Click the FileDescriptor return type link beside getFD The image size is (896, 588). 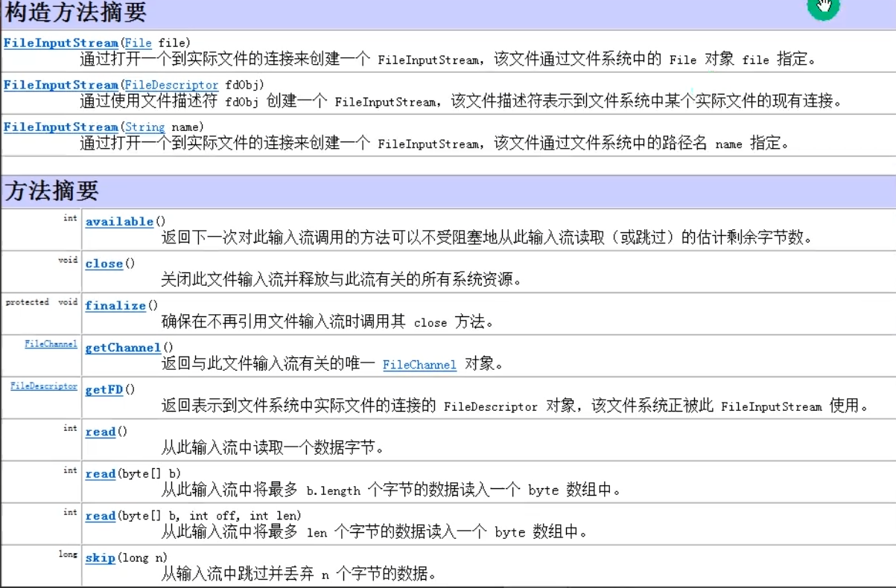click(43, 386)
